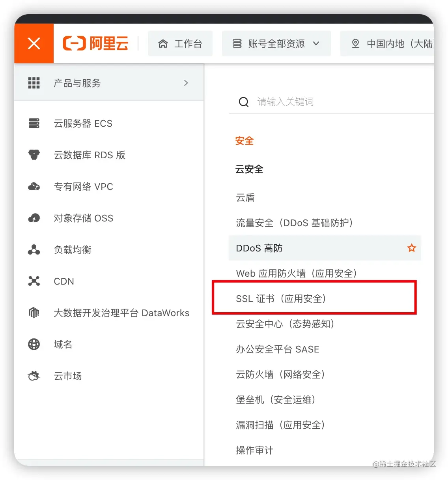This screenshot has height=480, width=448.
Task: Select the 域名 globe icon
Action: [34, 344]
